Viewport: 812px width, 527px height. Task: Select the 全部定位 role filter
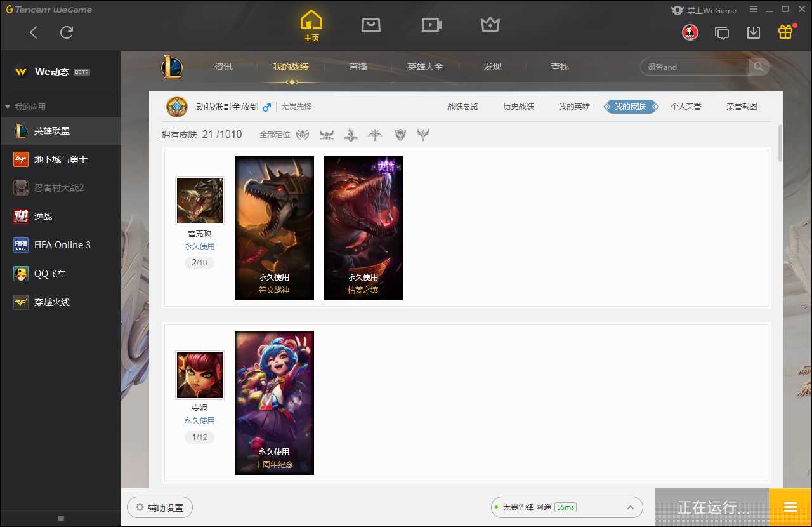click(x=275, y=135)
